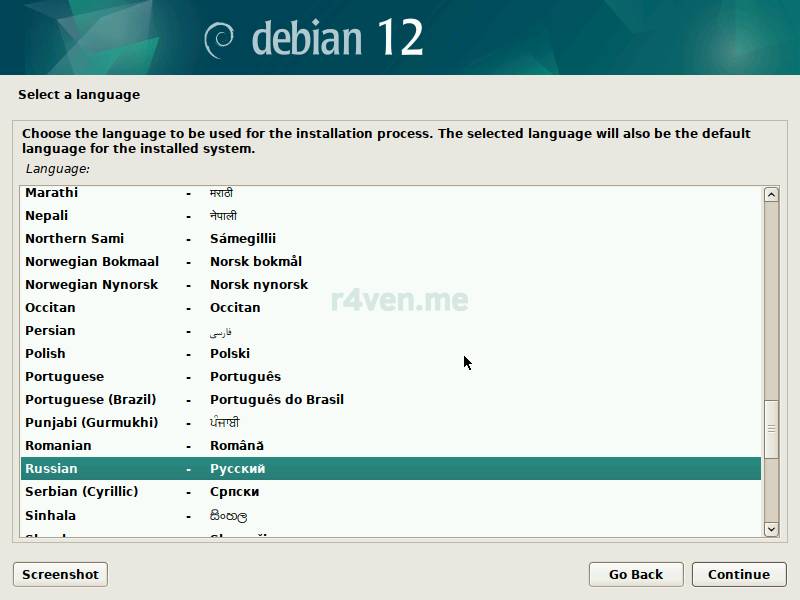Select Romanian language row
800x600 pixels.
click(58, 446)
